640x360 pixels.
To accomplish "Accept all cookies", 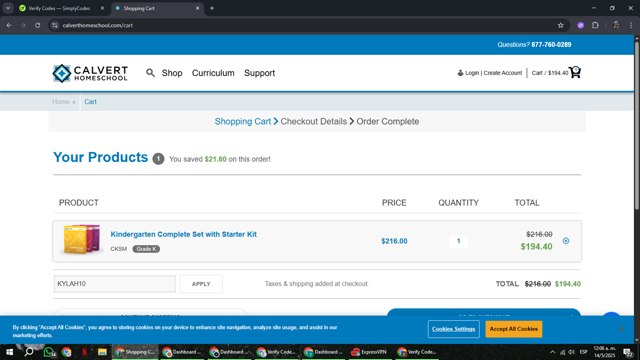I will pos(514,329).
